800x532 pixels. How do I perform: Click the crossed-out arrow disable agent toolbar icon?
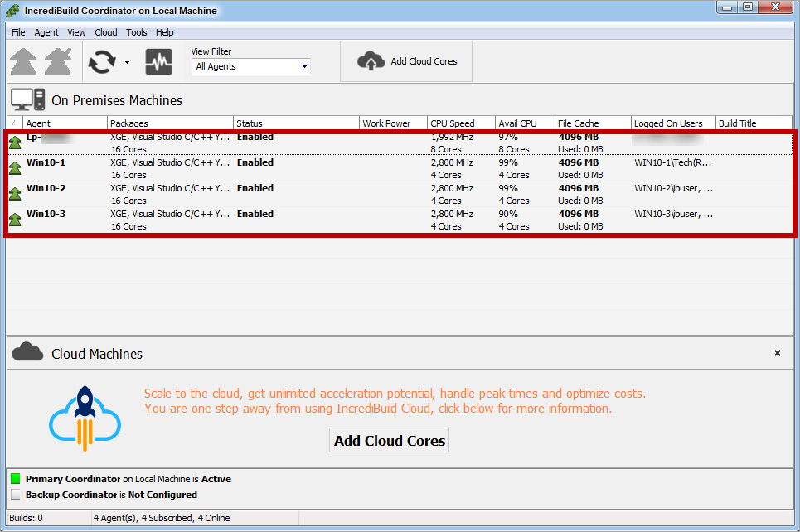coord(58,61)
